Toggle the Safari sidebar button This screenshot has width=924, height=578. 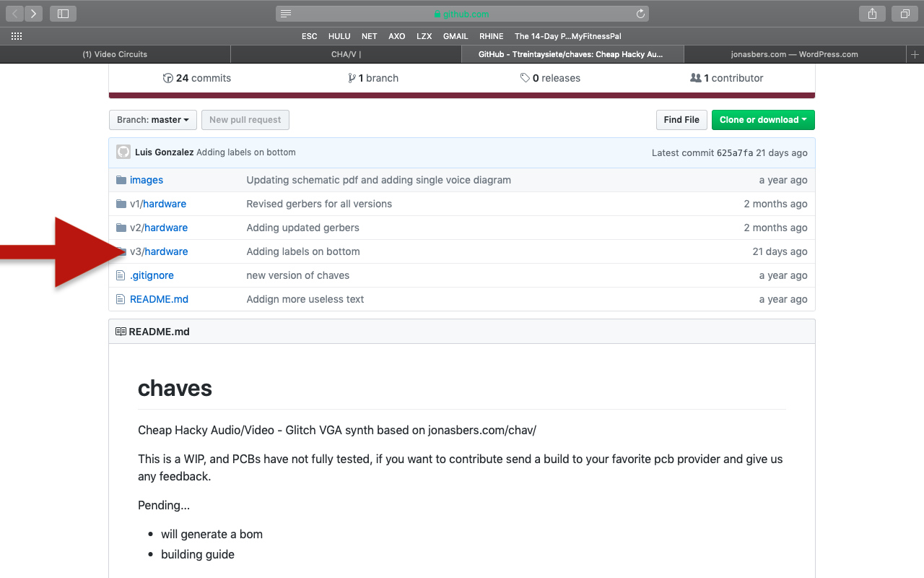[63, 14]
